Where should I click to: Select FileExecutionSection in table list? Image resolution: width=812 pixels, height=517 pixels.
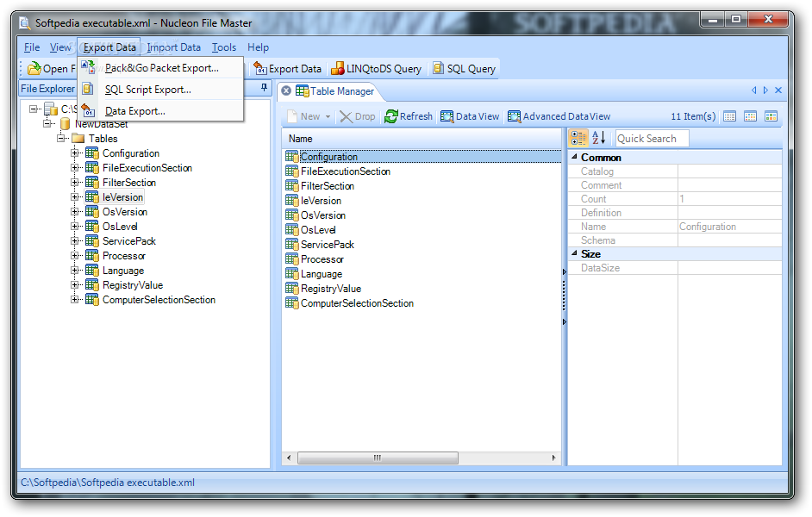[346, 171]
